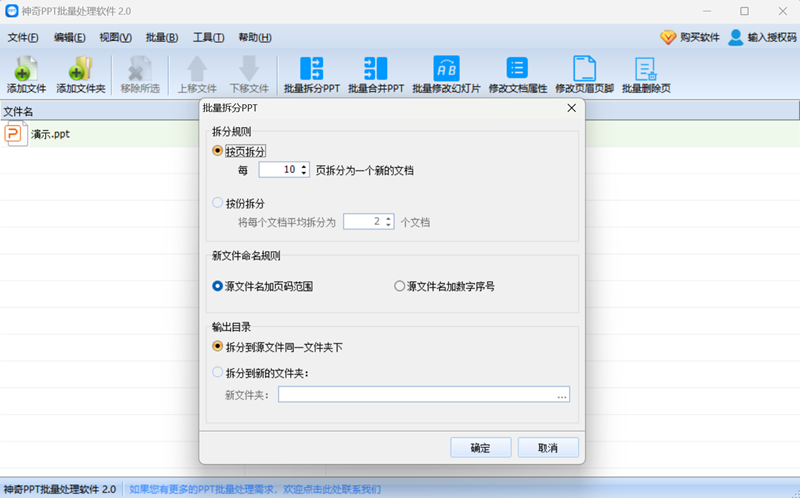The image size is (800, 498).
Task: Open the 文件(F) menu
Action: point(23,37)
